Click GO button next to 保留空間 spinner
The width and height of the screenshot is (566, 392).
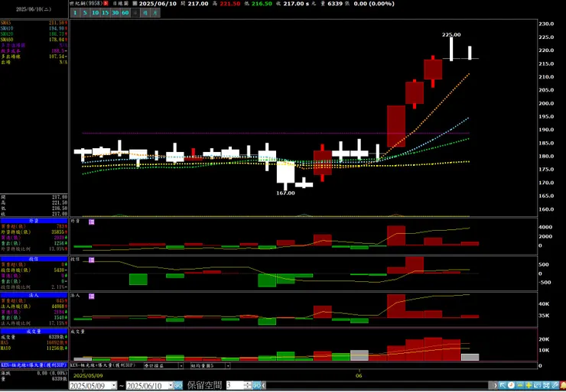(x=256, y=386)
